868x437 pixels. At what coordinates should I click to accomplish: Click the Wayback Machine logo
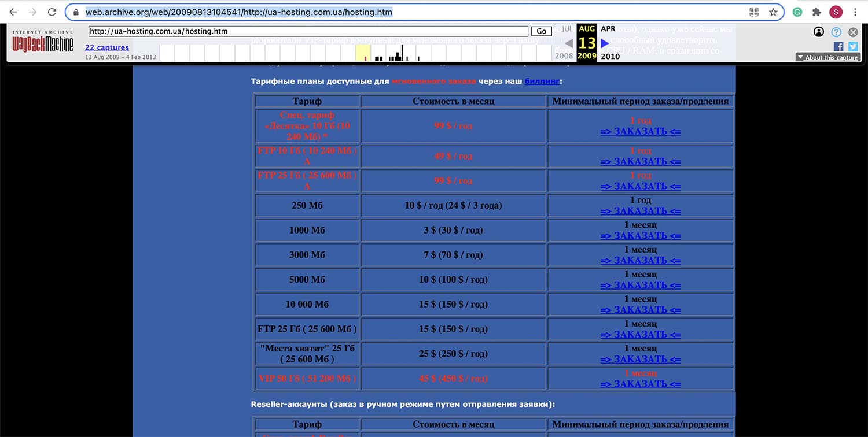43,42
